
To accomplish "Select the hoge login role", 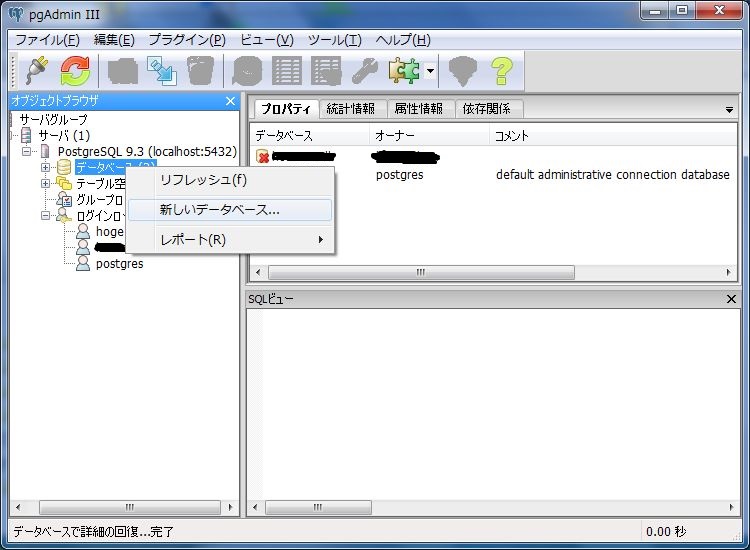I will (110, 231).
